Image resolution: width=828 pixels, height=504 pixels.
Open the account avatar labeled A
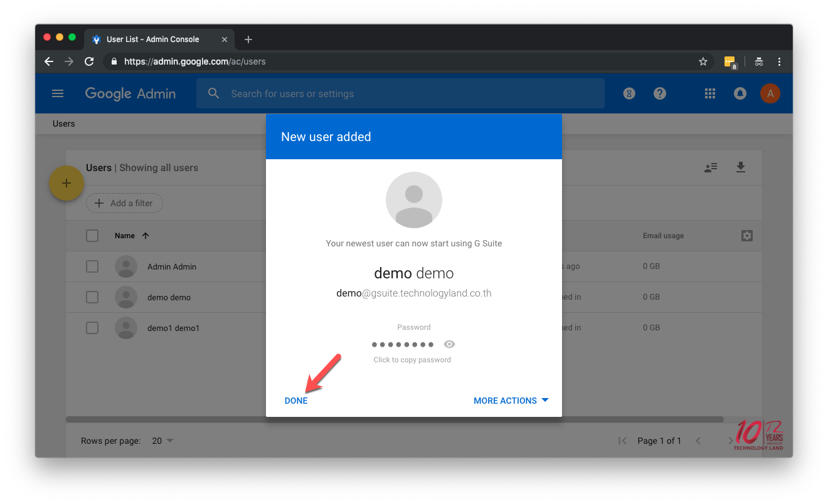coord(770,93)
